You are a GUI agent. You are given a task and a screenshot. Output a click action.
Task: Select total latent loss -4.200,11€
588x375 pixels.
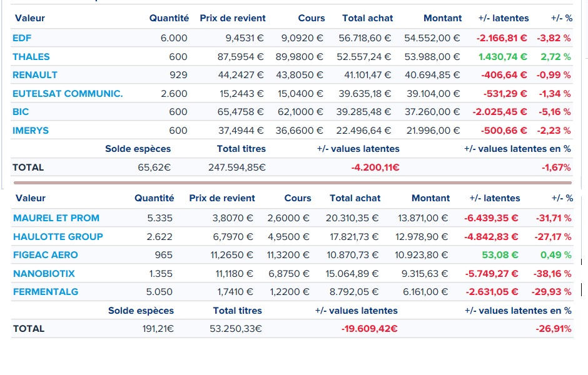point(375,167)
